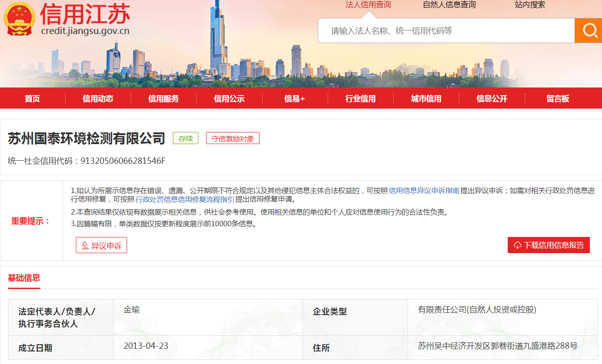Click the 异议申诉 button
Image resolution: width=602 pixels, height=364 pixels.
101,246
